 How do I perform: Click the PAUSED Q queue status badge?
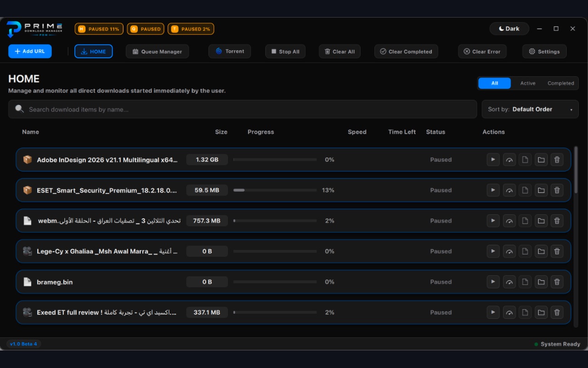(146, 29)
